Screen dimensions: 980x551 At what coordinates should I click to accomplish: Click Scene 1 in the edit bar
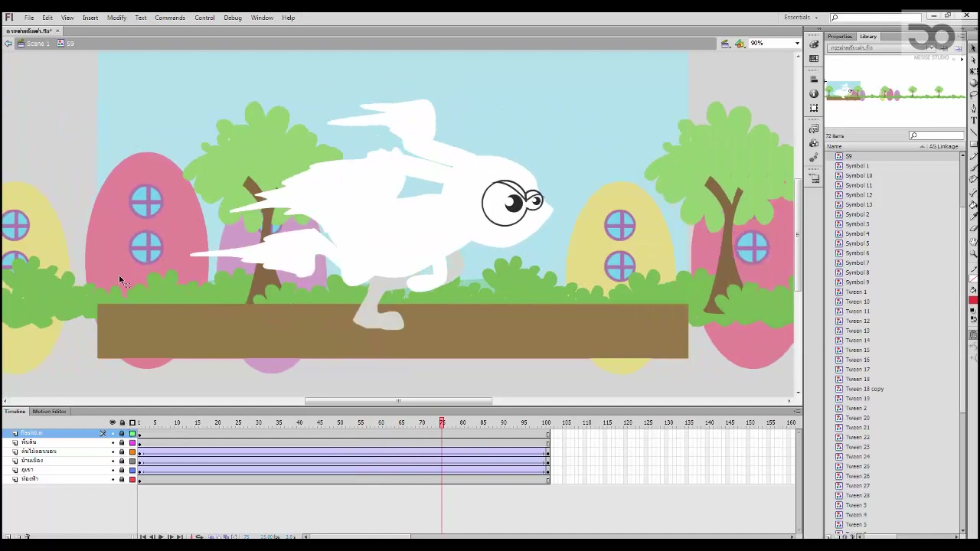pos(38,44)
